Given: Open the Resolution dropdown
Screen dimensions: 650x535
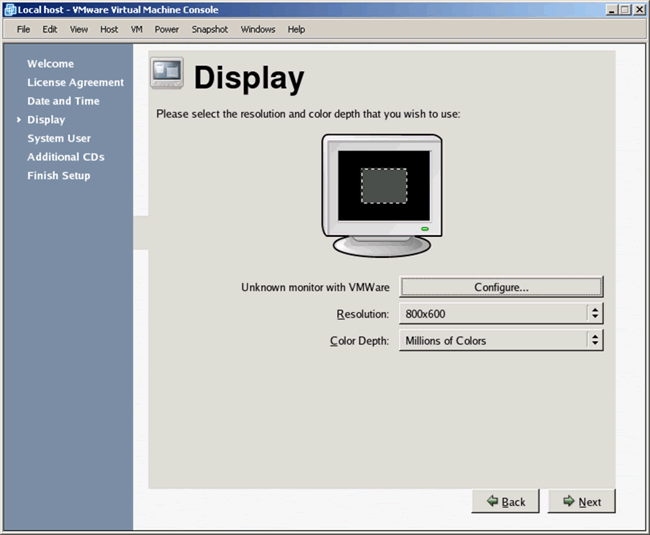Looking at the screenshot, I should pyautogui.click(x=501, y=313).
